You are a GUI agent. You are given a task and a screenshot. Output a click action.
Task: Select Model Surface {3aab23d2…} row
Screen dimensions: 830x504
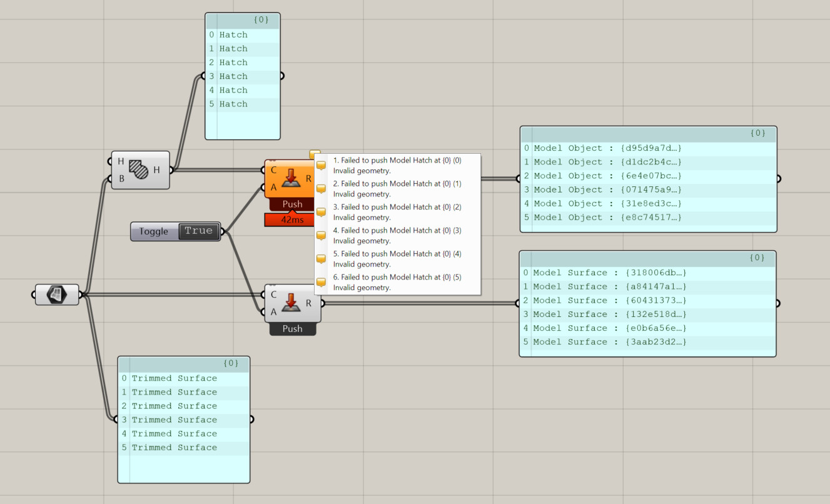pyautogui.click(x=648, y=342)
